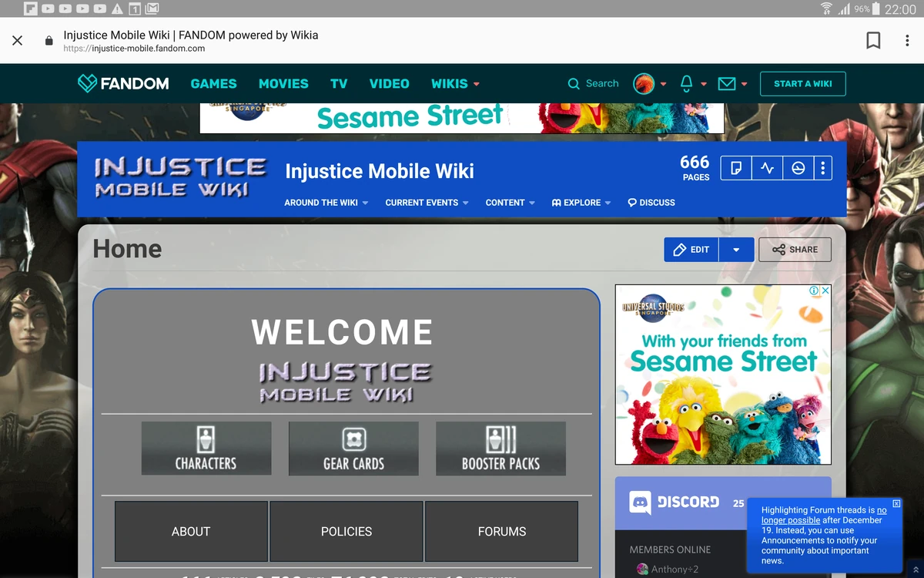The height and width of the screenshot is (578, 924).
Task: Open the Injustice Mobile Wiki title link
Action: tap(380, 171)
